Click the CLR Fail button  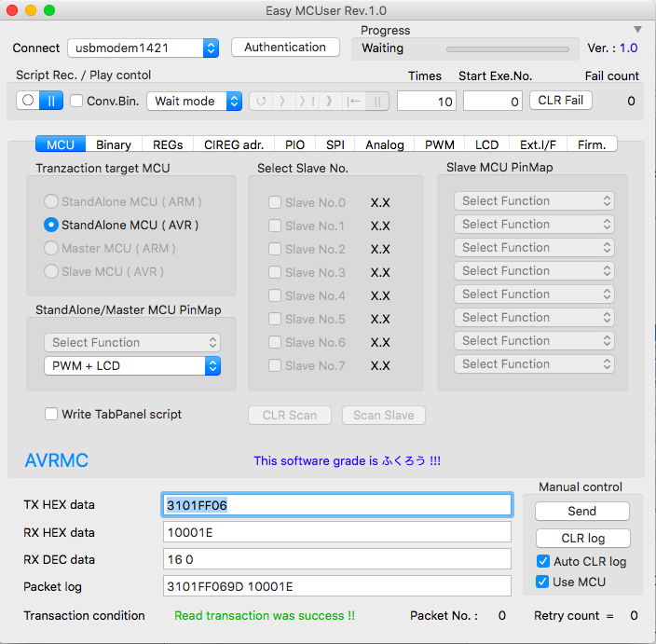pos(561,101)
